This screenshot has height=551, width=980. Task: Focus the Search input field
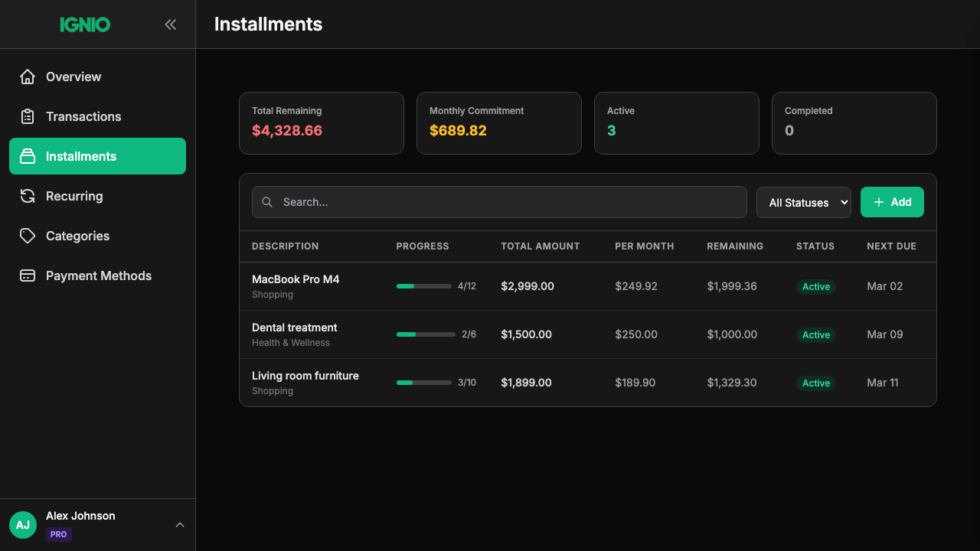point(499,202)
